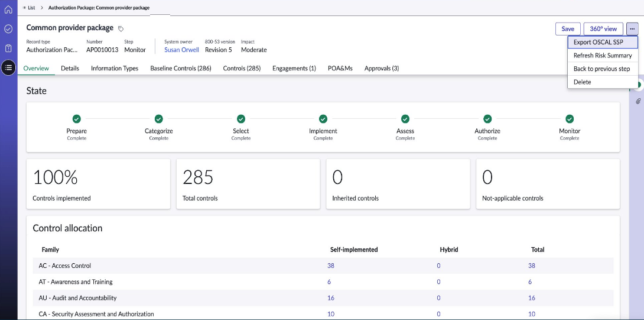Switch to the Baseline Controls tab
The image size is (644, 320).
point(181,68)
